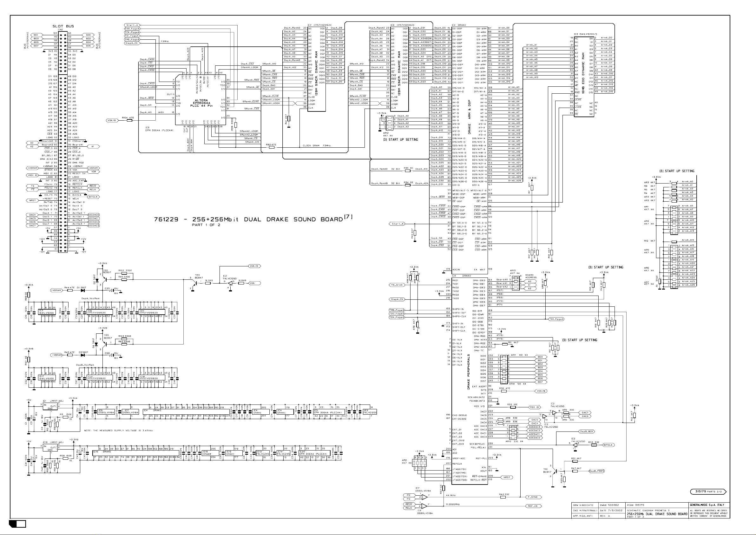This screenshot has width=756, height=535.
Task: Select the vertical "DRAKE ARM & DSP" chip label
Action: tap(470, 117)
